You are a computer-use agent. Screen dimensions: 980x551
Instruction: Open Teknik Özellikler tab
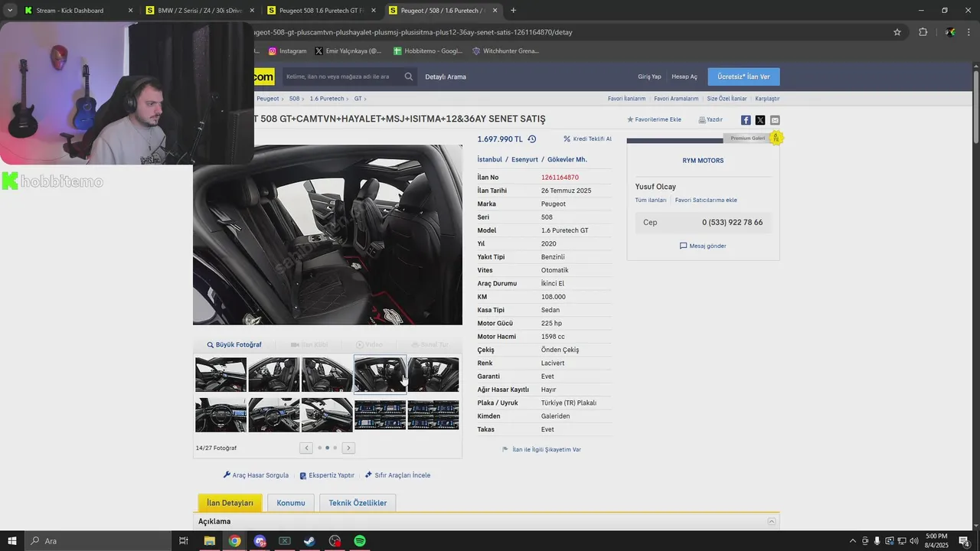pos(358,503)
